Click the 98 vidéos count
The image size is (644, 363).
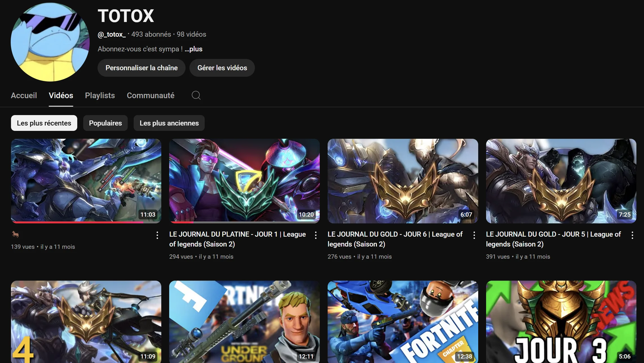coord(191,34)
